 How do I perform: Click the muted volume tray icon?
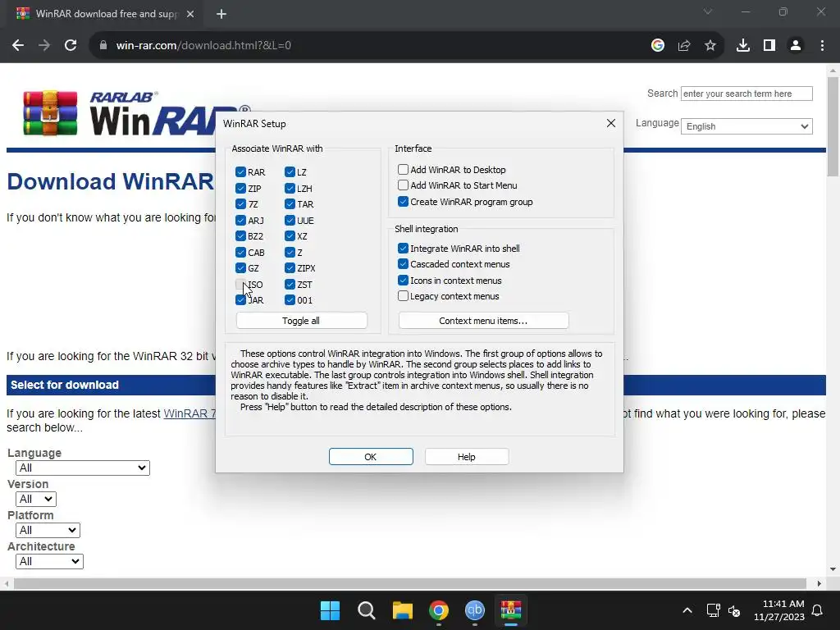(734, 610)
